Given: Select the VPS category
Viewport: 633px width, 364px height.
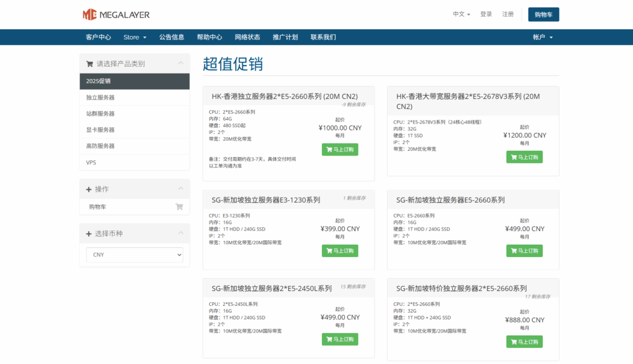Looking at the screenshot, I should [134, 163].
